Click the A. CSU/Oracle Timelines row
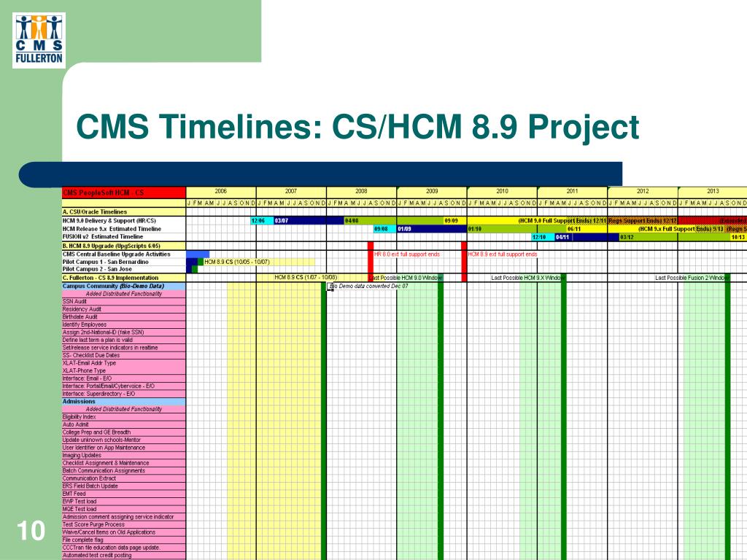This screenshot has height=560, width=747. click(124, 212)
